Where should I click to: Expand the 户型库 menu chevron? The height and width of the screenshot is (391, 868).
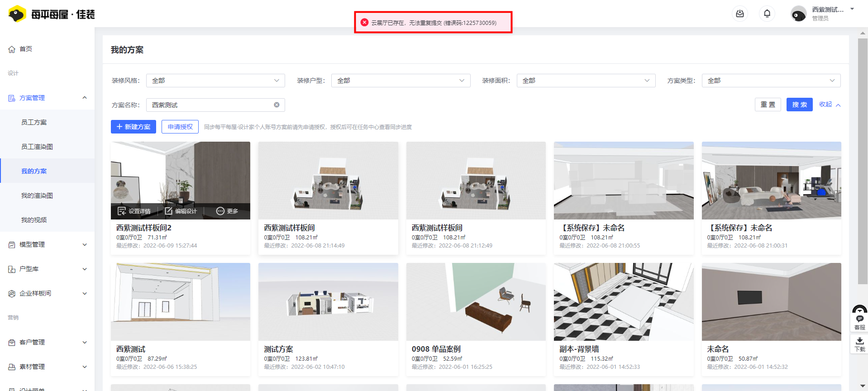[85, 269]
